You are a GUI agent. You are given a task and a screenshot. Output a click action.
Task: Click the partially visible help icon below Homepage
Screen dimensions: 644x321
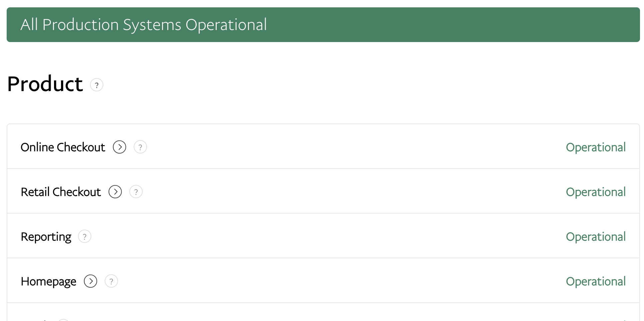tap(63, 320)
